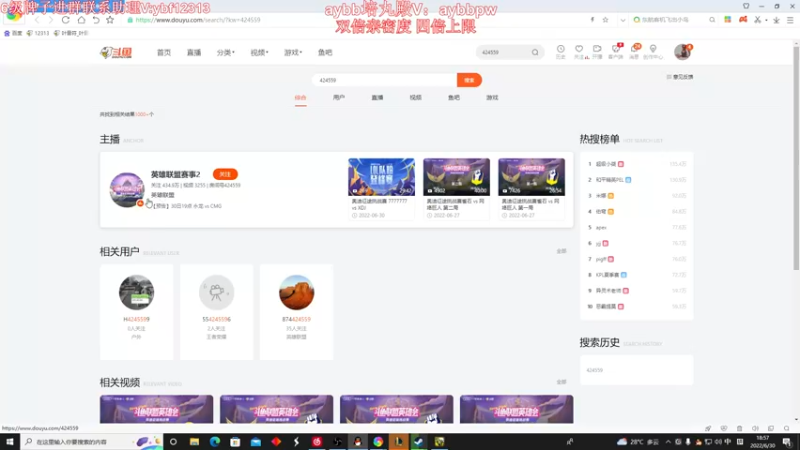Select the 综合 results tab
The height and width of the screenshot is (450, 800).
pyautogui.click(x=301, y=97)
